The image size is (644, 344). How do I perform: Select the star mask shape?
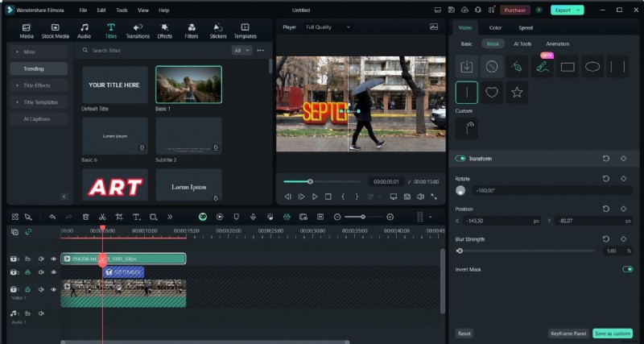click(x=517, y=93)
